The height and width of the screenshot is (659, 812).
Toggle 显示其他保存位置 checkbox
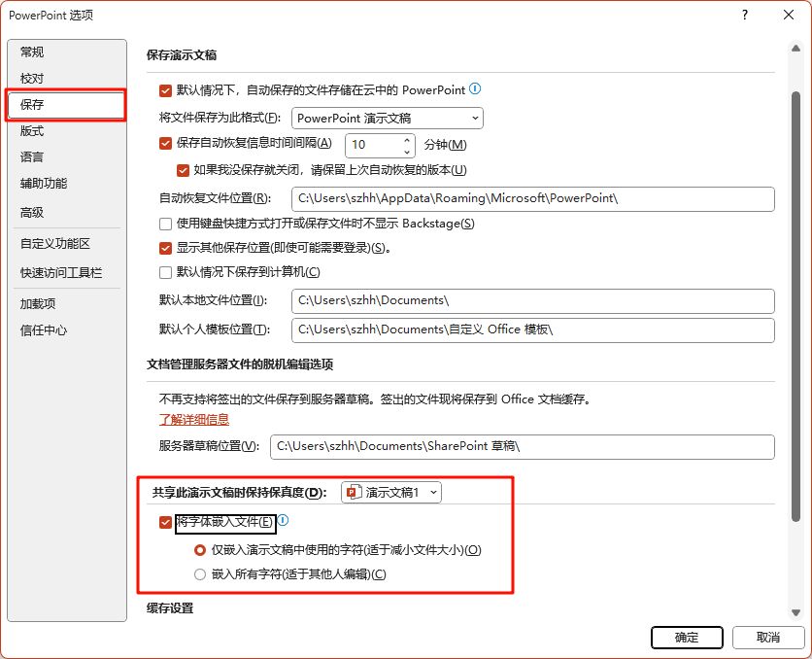[165, 248]
